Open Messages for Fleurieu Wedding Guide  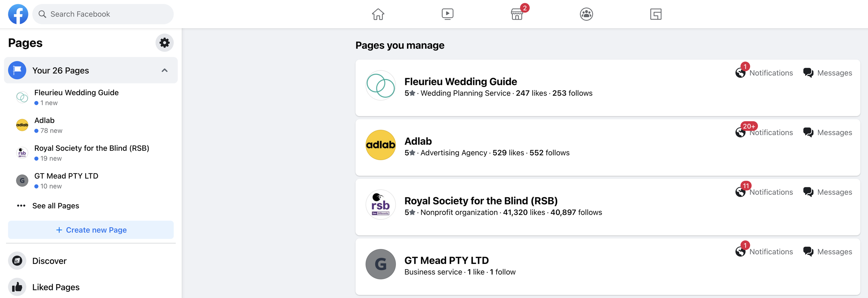coord(828,73)
